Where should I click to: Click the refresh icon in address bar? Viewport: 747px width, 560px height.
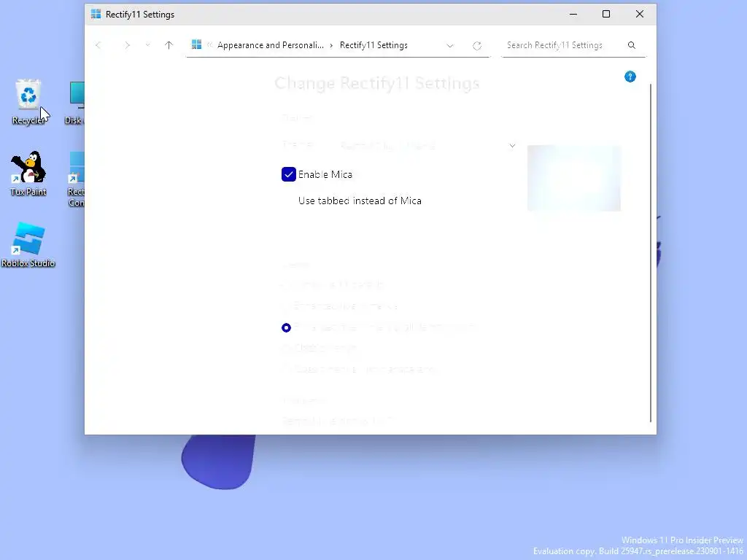pyautogui.click(x=477, y=46)
